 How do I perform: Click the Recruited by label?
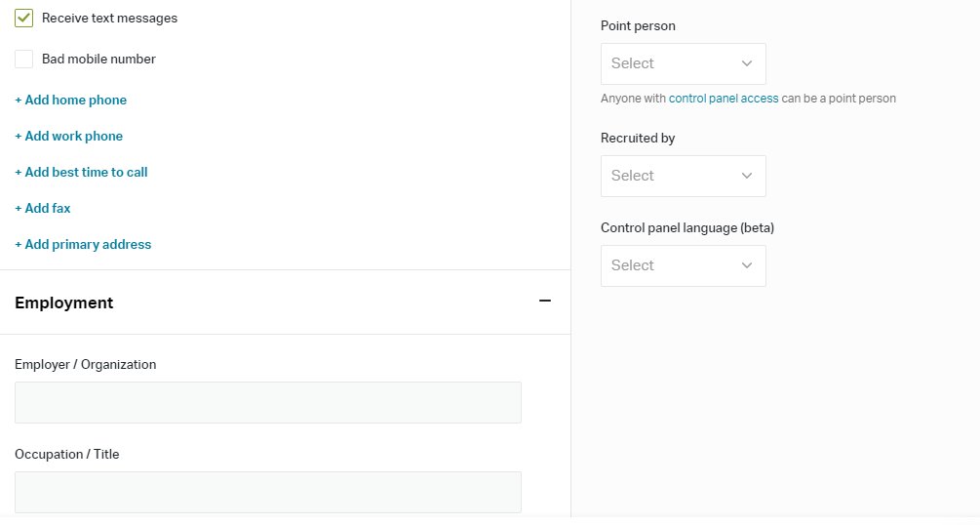(x=638, y=139)
